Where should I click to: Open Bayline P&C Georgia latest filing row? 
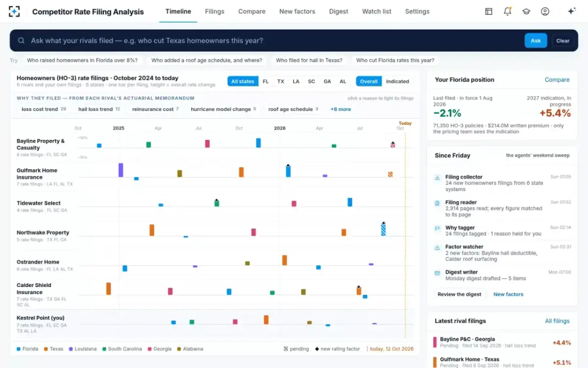pos(502,342)
